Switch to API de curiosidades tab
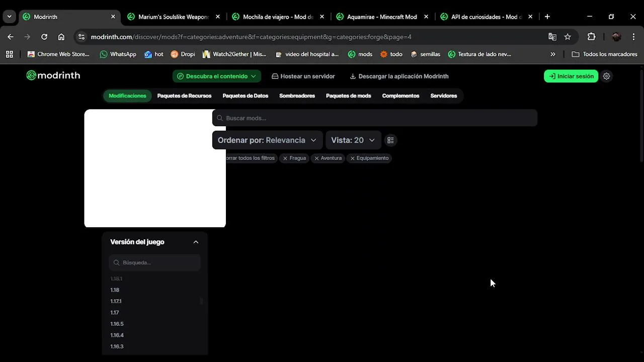644x362 pixels. (x=487, y=17)
